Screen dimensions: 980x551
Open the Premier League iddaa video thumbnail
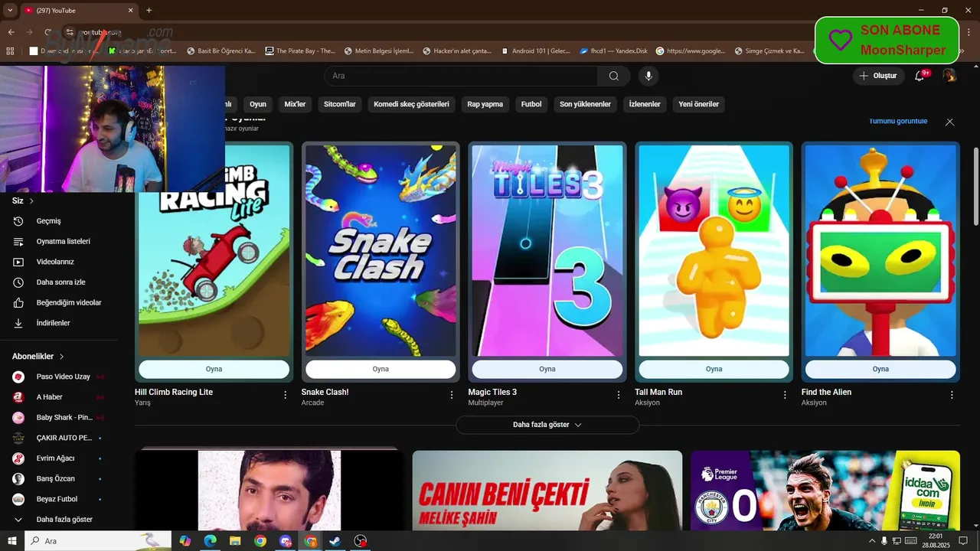pos(825,490)
